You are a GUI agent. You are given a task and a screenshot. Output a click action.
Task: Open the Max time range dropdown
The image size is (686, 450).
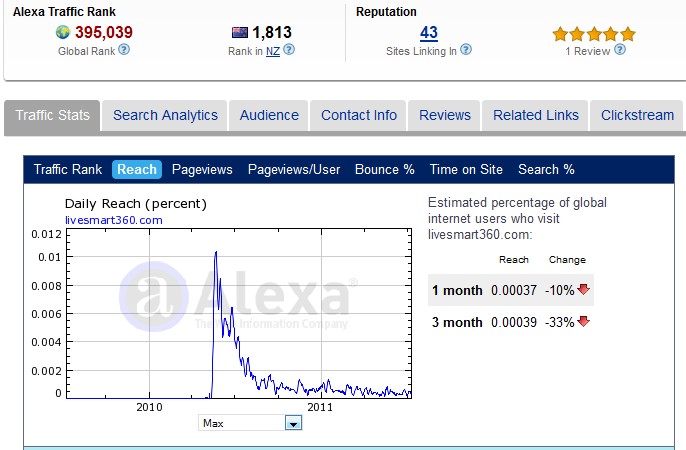(x=250, y=423)
